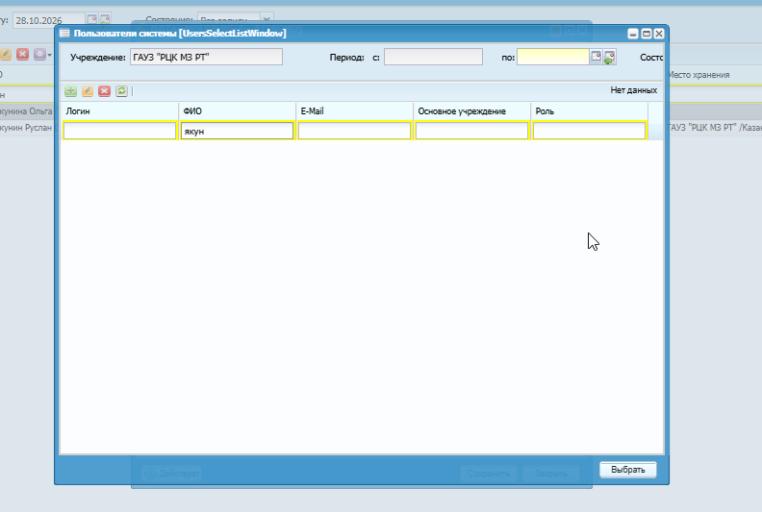
Task: Sort by the Логин column header
Action: [x=120, y=111]
